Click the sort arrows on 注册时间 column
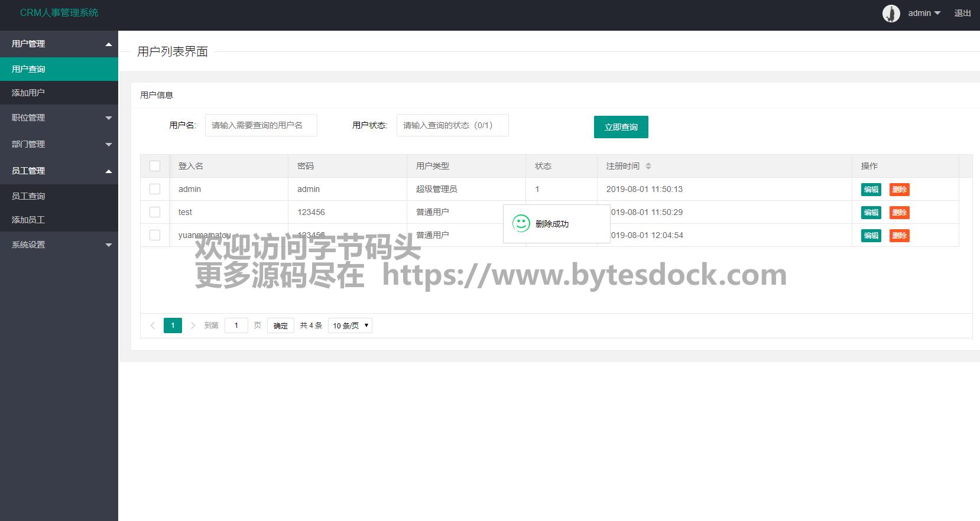Screen dimensions: 980x521 (648, 166)
